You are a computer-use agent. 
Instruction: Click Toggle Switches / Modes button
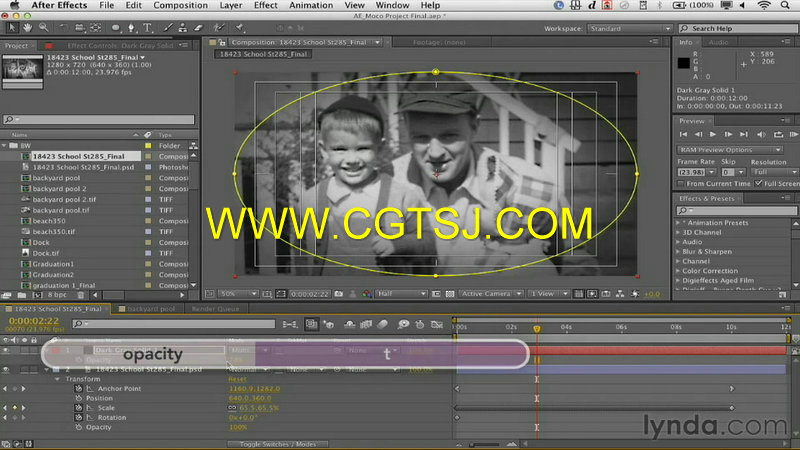point(278,444)
